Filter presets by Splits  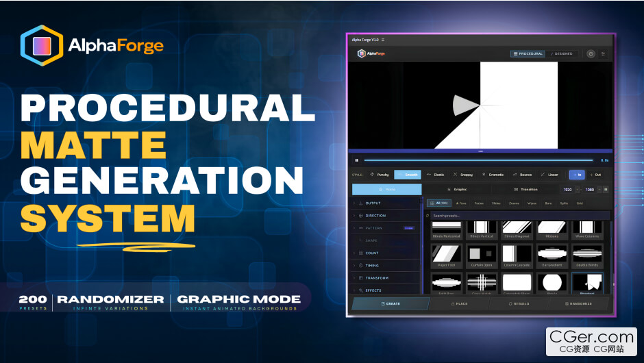564,203
